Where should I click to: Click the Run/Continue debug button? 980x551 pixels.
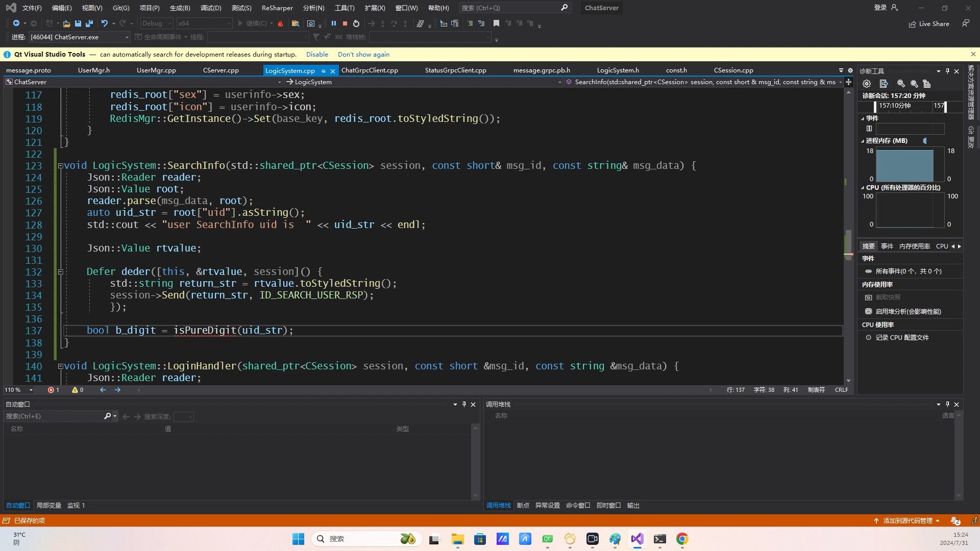pyautogui.click(x=241, y=23)
